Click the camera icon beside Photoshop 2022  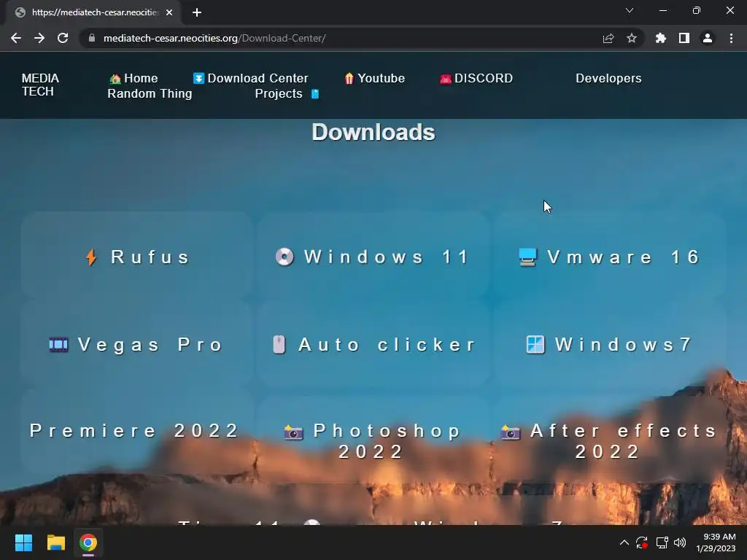pos(293,432)
